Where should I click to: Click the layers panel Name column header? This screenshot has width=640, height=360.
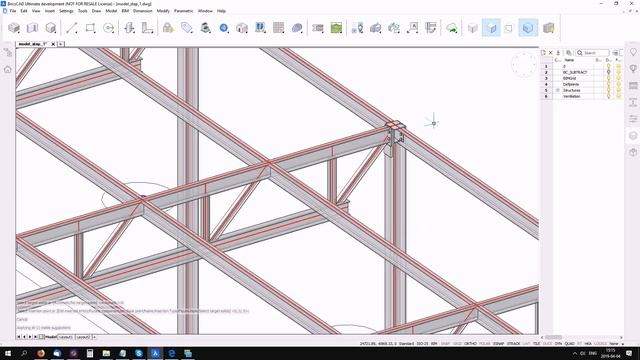[x=569, y=60]
